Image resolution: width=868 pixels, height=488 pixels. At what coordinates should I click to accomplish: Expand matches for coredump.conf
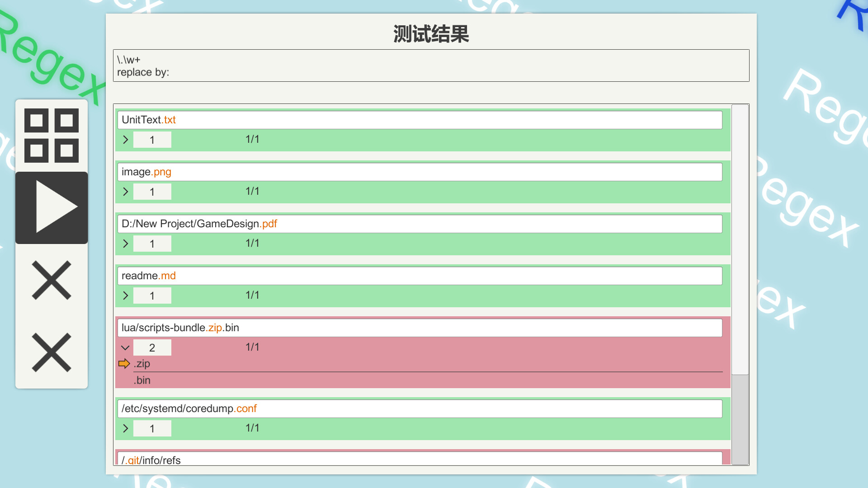click(x=126, y=428)
